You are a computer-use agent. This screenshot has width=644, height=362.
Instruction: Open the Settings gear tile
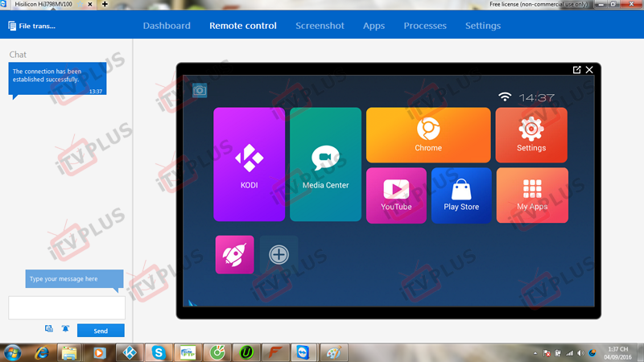(x=531, y=135)
